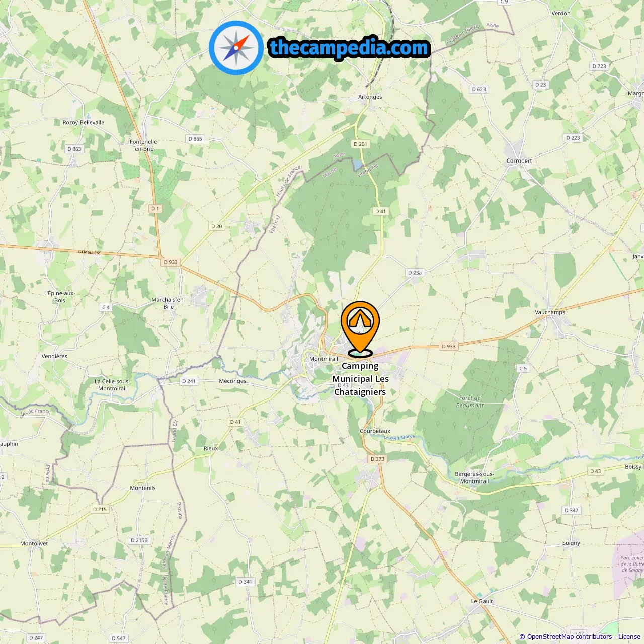Screen dimensions: 644x644
Task: Open the OpenStreetMap contributors link
Action: (x=569, y=636)
